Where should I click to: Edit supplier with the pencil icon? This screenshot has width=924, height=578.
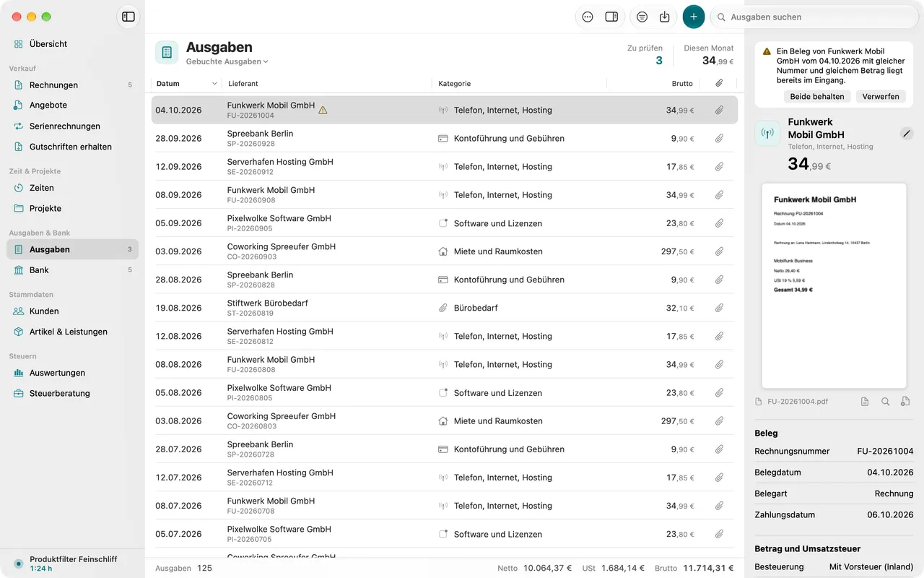point(907,134)
